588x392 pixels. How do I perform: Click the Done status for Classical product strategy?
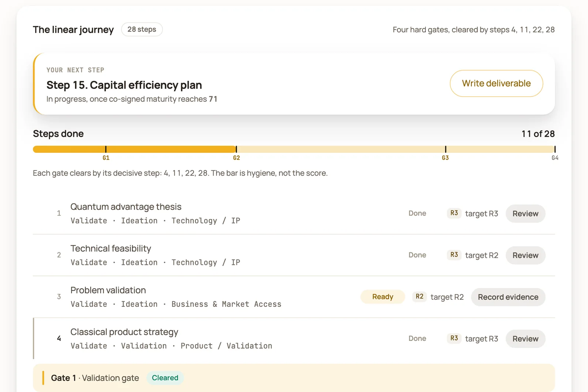click(x=417, y=338)
